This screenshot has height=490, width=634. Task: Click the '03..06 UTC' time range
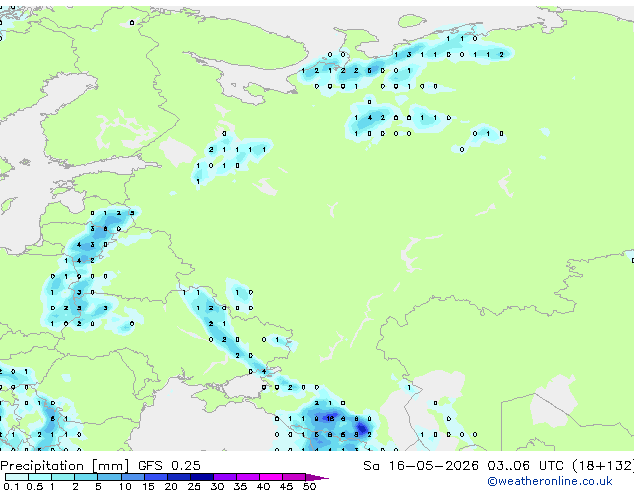pos(525,466)
